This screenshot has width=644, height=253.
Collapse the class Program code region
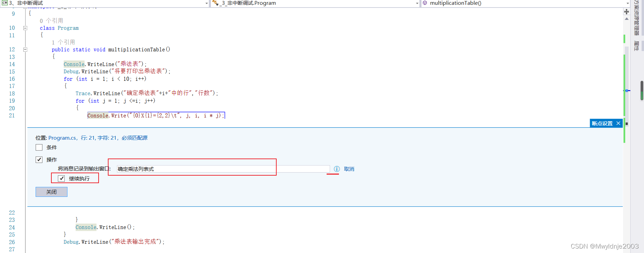pos(25,28)
